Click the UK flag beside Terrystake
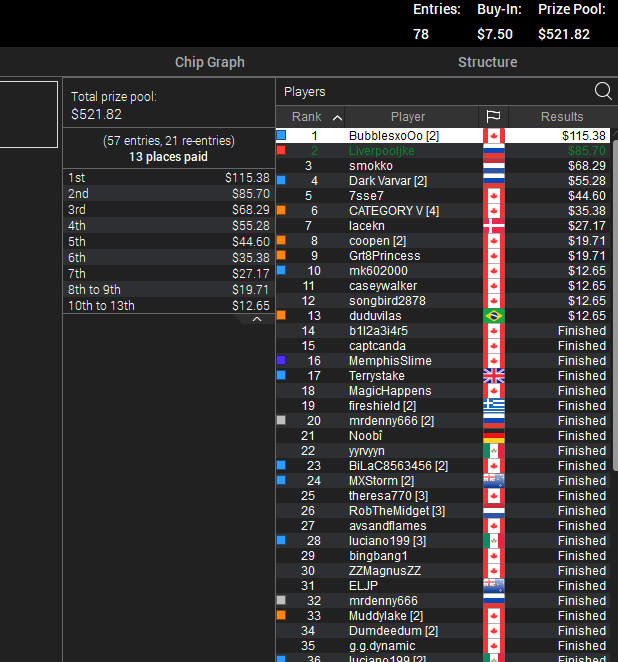The height and width of the screenshot is (662, 618). 493,376
